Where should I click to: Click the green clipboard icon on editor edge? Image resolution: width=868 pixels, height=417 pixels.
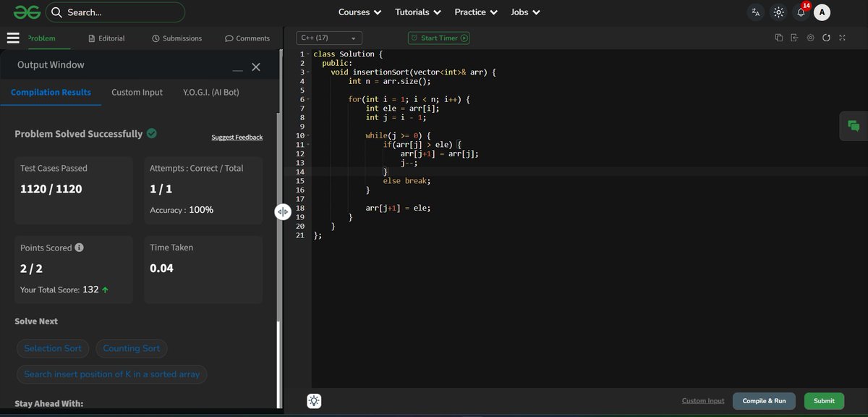(853, 125)
